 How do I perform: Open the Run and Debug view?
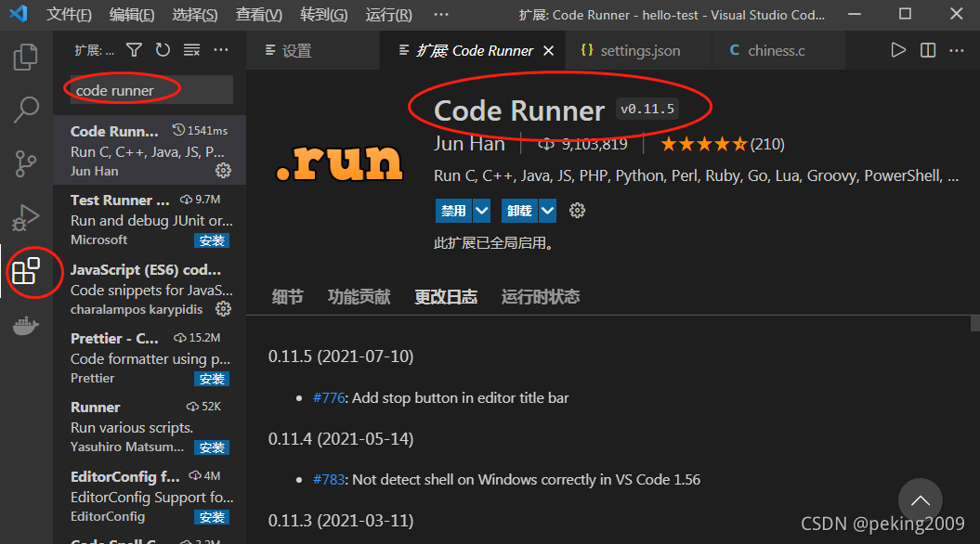tap(26, 217)
